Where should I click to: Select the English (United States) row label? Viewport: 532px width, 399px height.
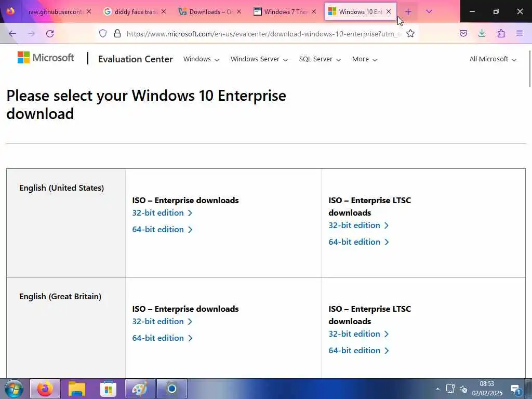61,188
